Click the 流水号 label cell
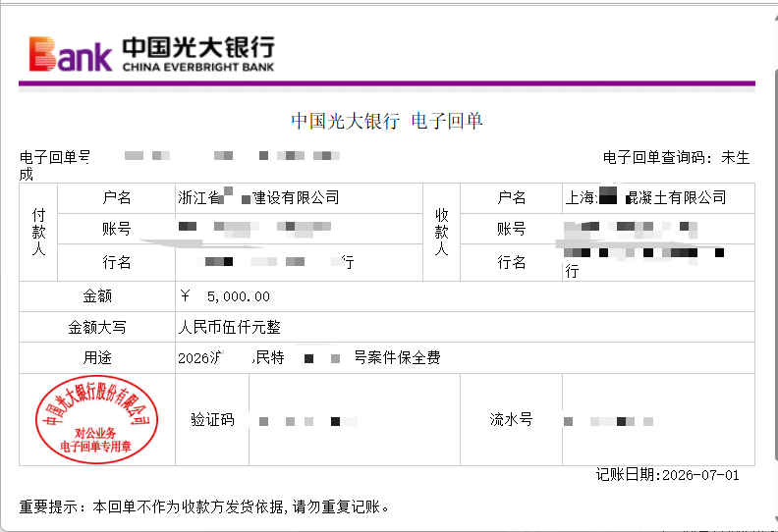Viewport: 778px width, 532px height. (512, 420)
